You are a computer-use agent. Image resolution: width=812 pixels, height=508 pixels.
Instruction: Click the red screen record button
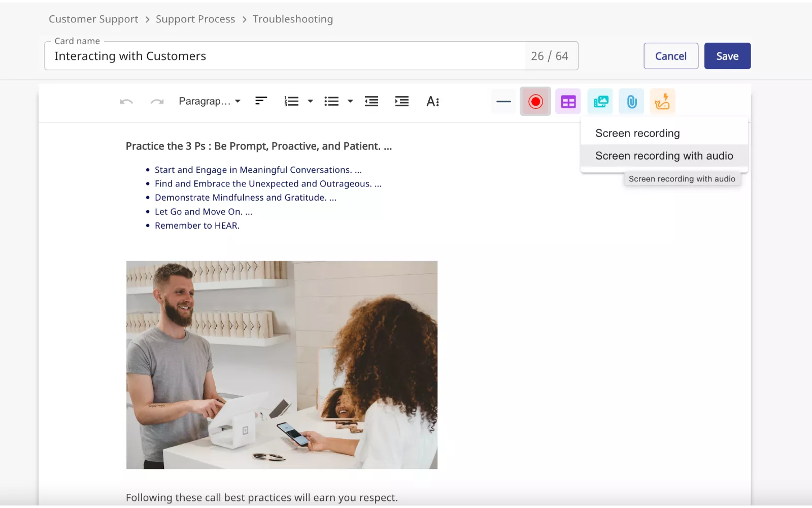click(x=535, y=102)
